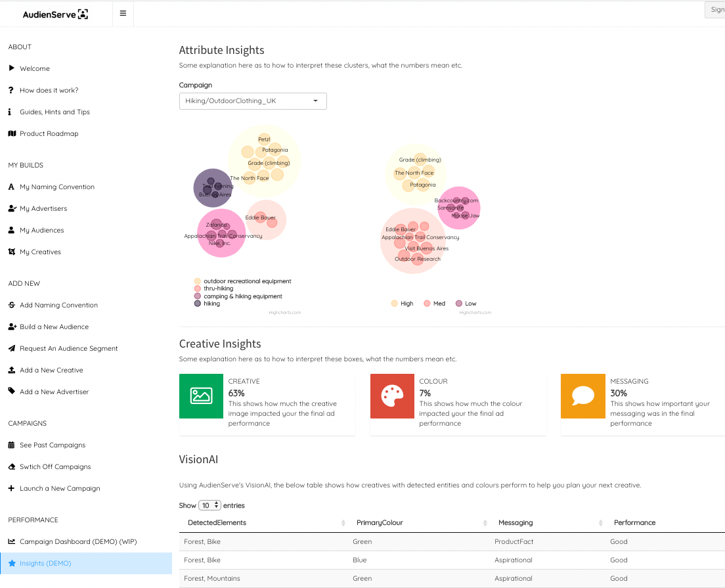The image size is (725, 588).
Task: Follow the Highcharts.com credit under left chart
Action: [285, 312]
